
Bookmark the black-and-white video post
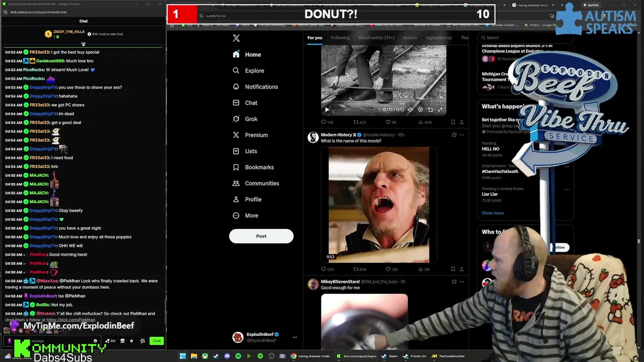[453, 122]
